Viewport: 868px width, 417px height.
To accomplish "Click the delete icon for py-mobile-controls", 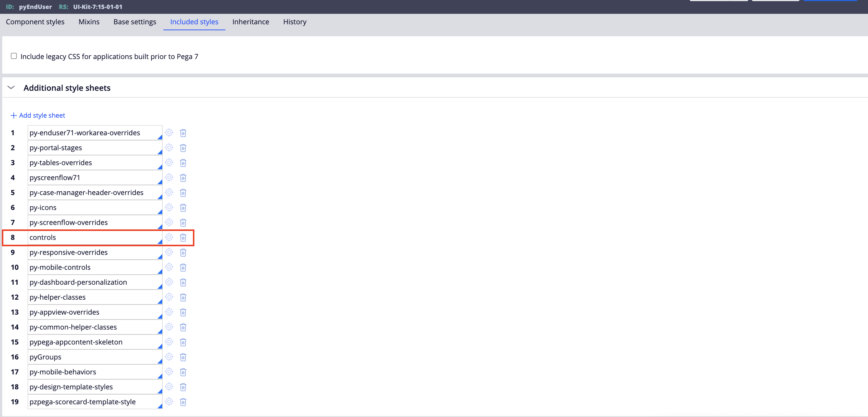I will click(184, 267).
